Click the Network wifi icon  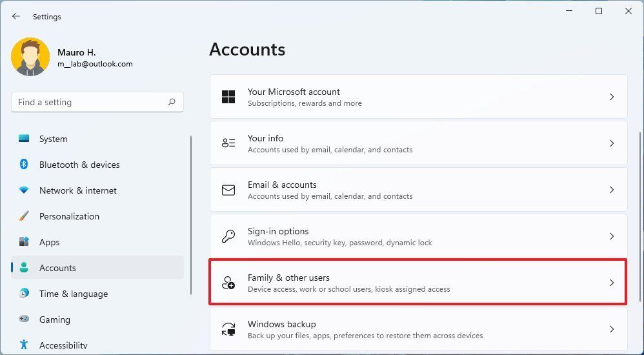(x=24, y=190)
